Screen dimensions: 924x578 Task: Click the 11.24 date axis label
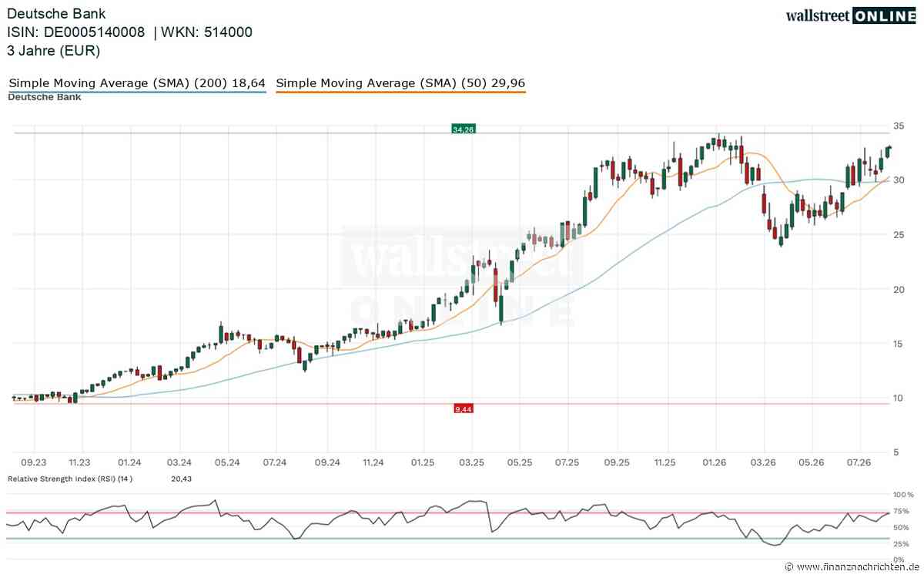pyautogui.click(x=373, y=462)
